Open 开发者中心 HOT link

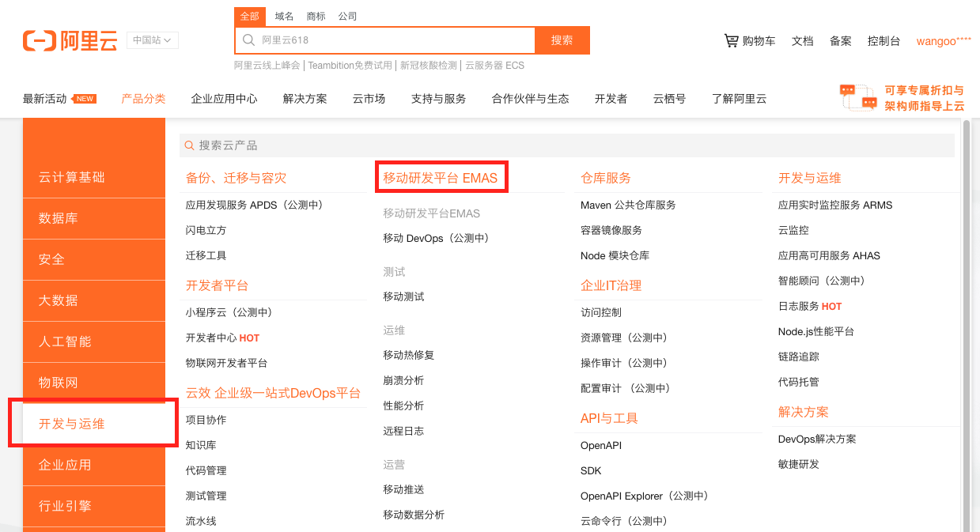222,338
